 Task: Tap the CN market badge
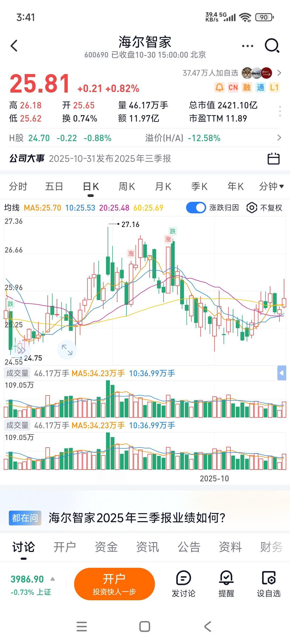point(233,87)
